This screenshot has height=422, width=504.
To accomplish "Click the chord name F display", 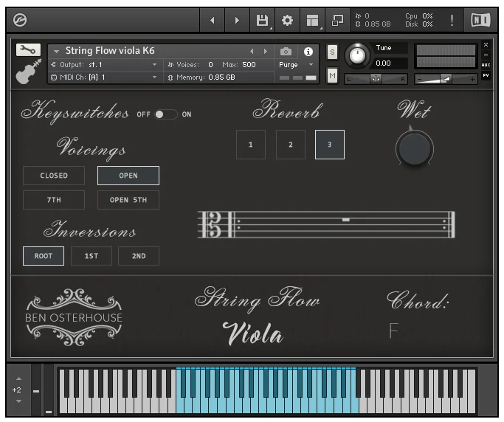I will [393, 331].
